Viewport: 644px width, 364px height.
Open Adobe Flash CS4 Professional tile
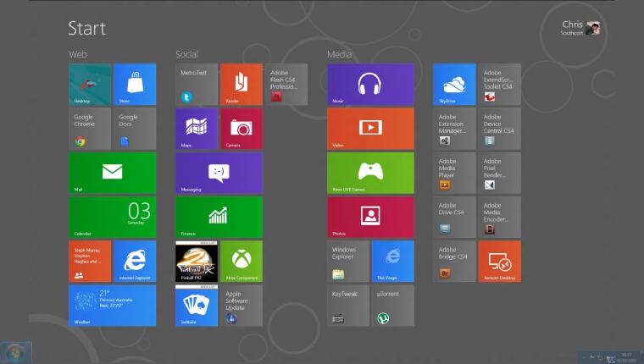(286, 84)
